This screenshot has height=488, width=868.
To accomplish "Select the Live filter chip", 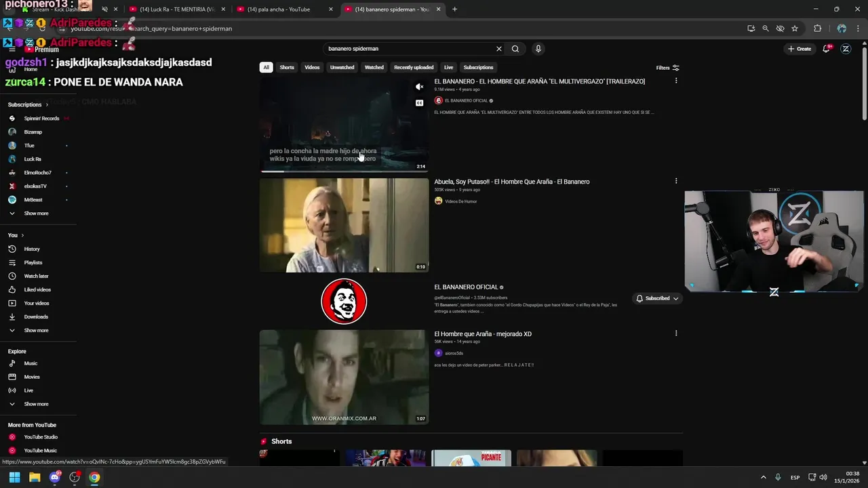I will (x=448, y=67).
